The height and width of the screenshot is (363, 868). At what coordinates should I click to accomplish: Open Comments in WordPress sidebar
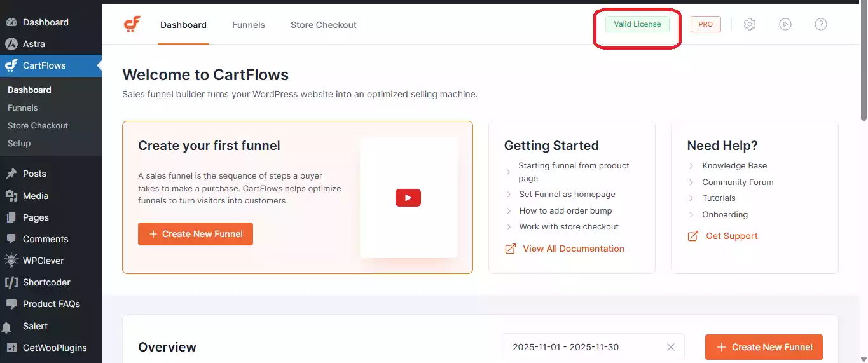point(45,239)
